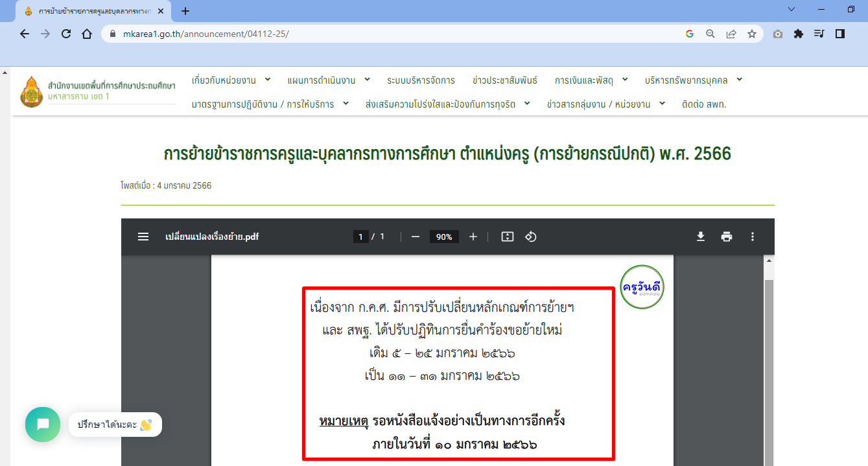Open the browser extensions puzzle icon

click(798, 34)
